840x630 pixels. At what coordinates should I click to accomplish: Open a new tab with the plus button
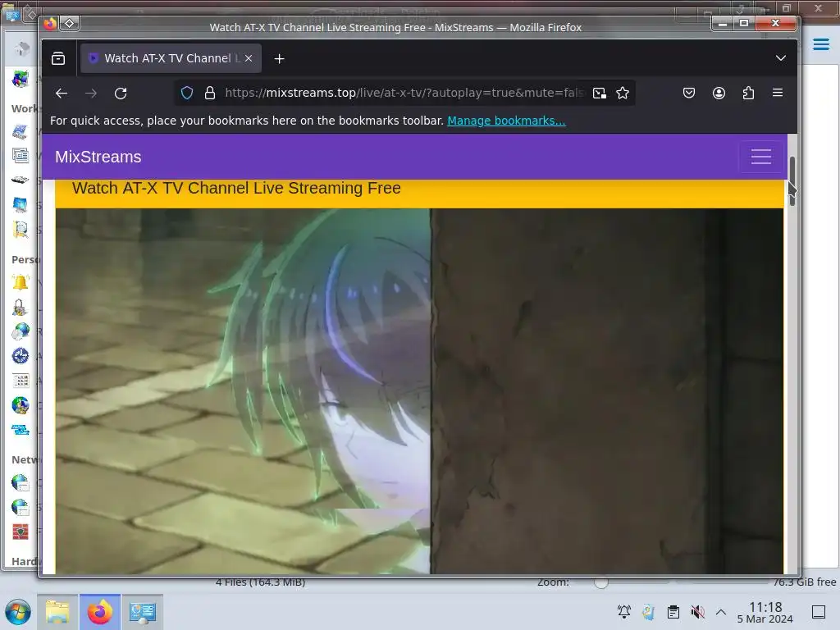279,59
